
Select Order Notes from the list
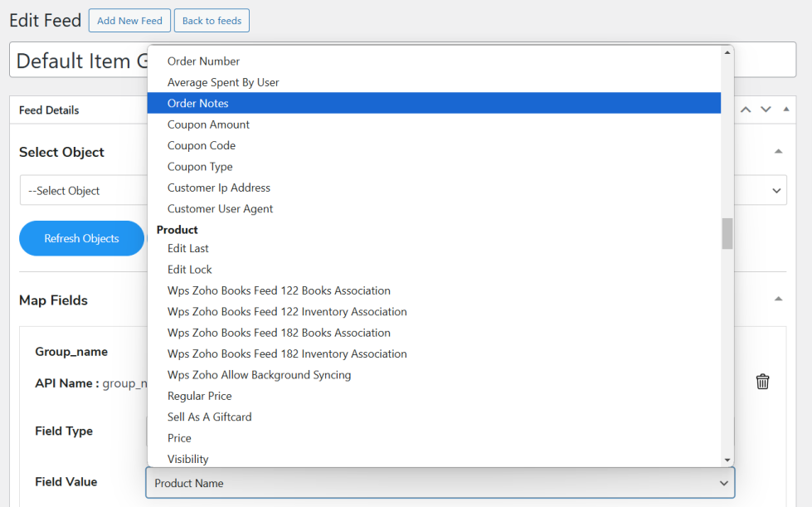click(198, 104)
